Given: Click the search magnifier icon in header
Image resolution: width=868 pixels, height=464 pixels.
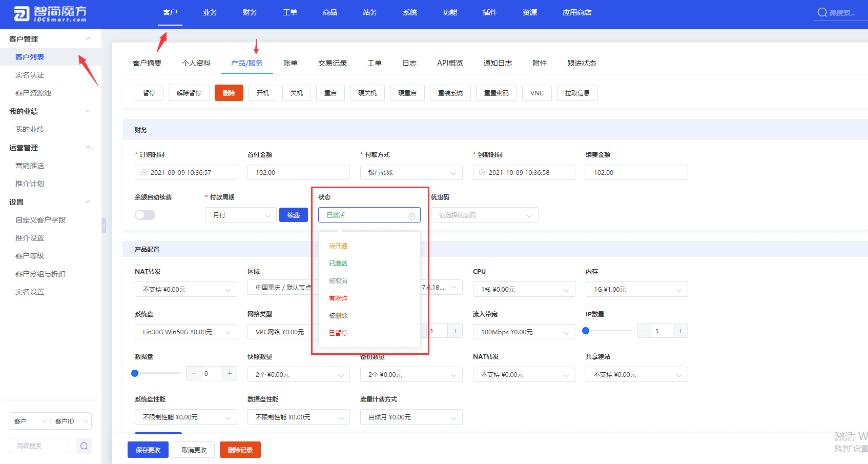Looking at the screenshot, I should tap(822, 12).
